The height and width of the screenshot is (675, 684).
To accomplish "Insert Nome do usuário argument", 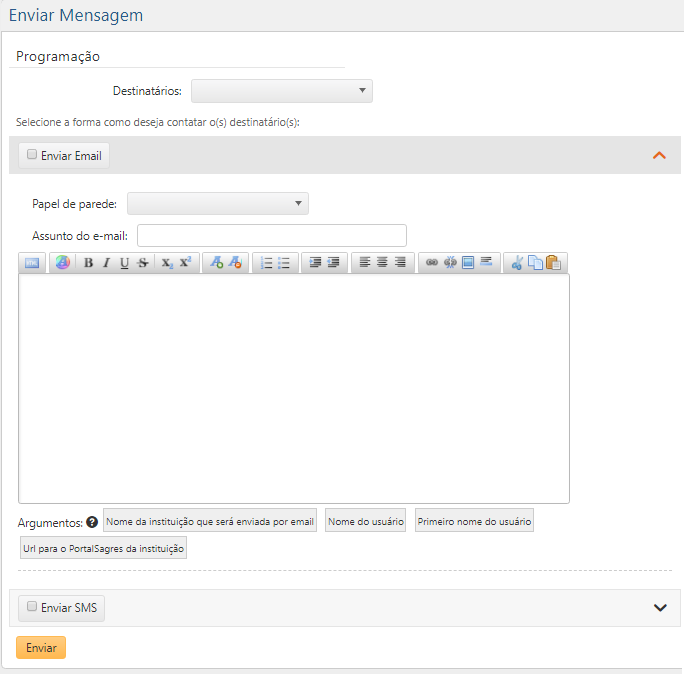I will tap(366, 520).
